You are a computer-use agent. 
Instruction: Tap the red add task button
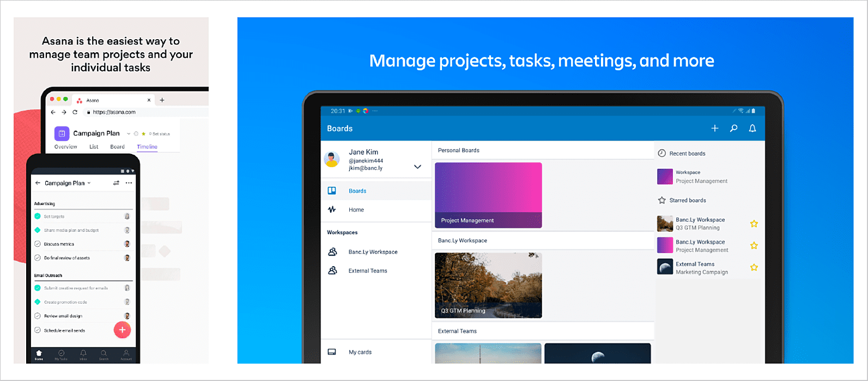point(122,330)
